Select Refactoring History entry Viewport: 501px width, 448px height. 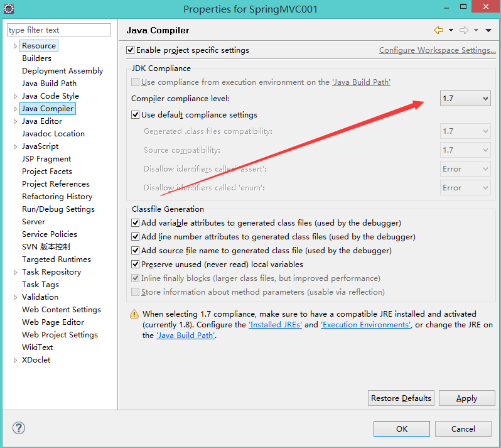[57, 197]
